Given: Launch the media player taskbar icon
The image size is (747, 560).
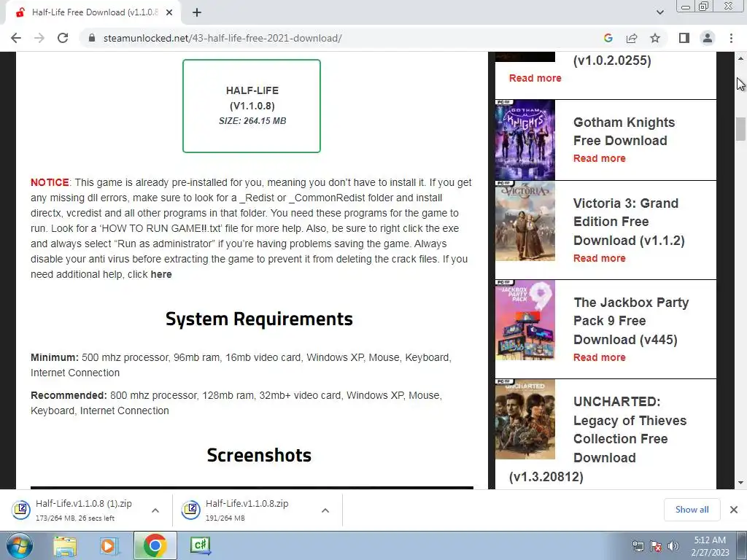Looking at the screenshot, I should click(109, 545).
